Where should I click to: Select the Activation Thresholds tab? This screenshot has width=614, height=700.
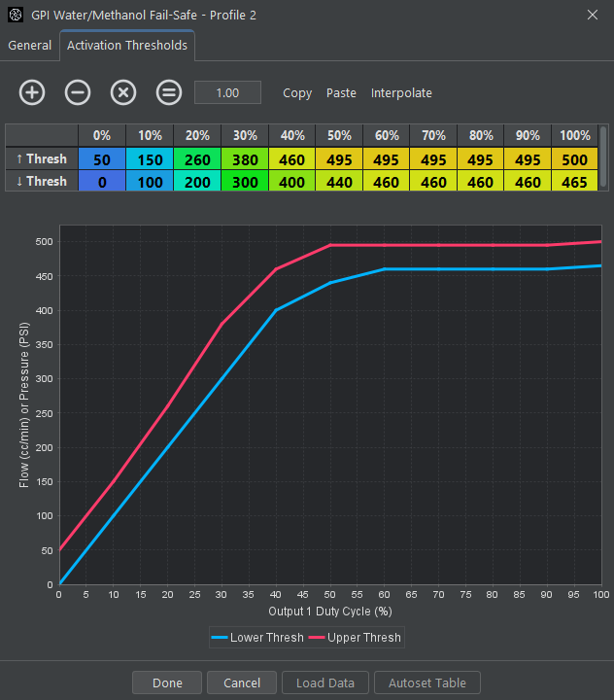(x=127, y=45)
